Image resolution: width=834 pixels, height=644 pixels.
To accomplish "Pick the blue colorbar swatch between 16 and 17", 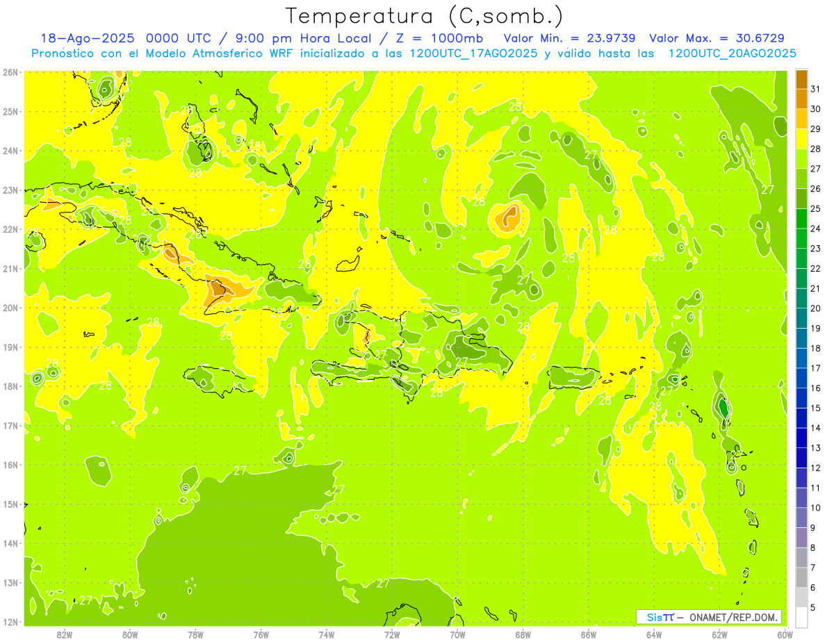I will click(801, 378).
